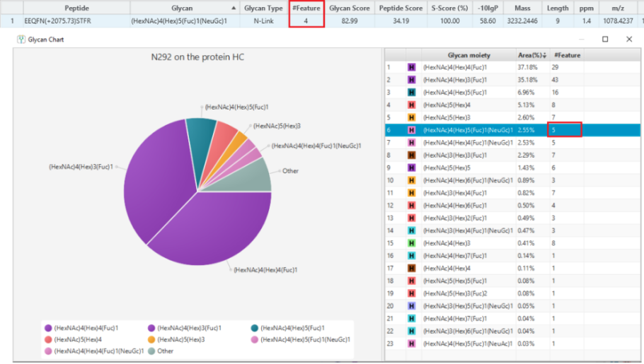The width and height of the screenshot is (644, 364).
Task: Sort table by Area(%) column header
Action: (x=531, y=55)
